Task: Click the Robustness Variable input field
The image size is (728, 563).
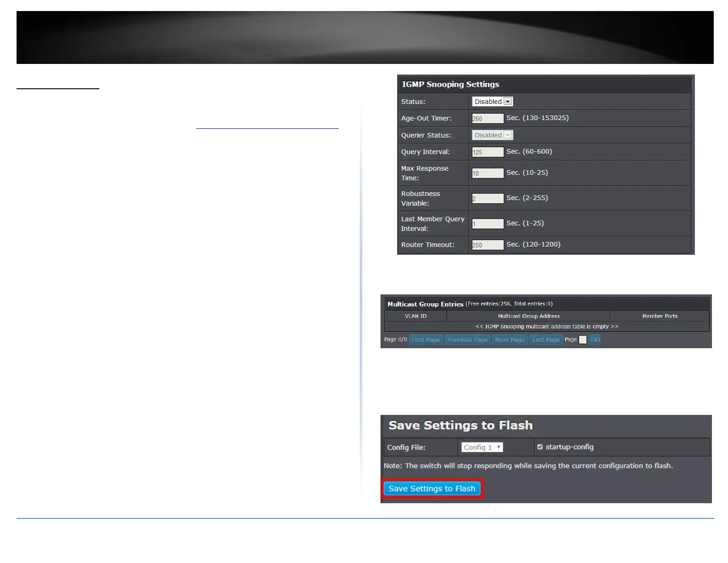Action: [488, 199]
